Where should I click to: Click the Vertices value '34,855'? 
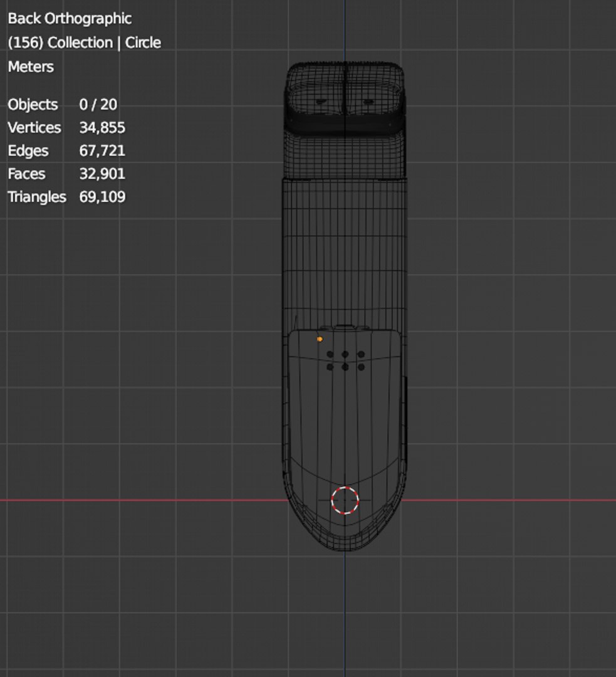(102, 128)
